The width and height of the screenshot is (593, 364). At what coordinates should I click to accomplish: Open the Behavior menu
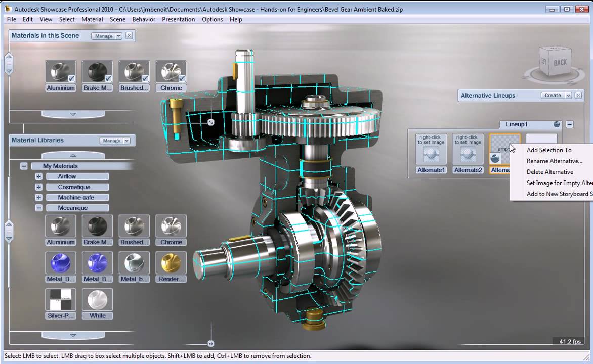click(x=143, y=19)
